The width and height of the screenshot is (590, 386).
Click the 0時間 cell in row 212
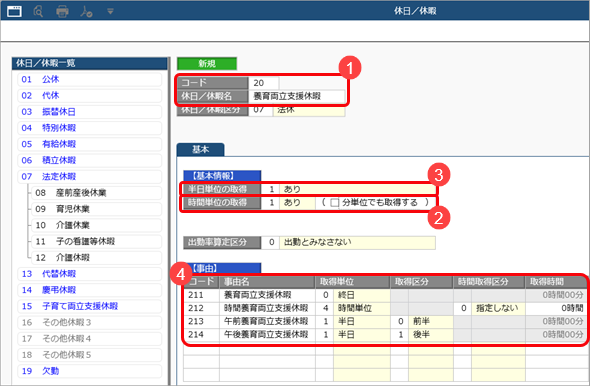coord(555,308)
